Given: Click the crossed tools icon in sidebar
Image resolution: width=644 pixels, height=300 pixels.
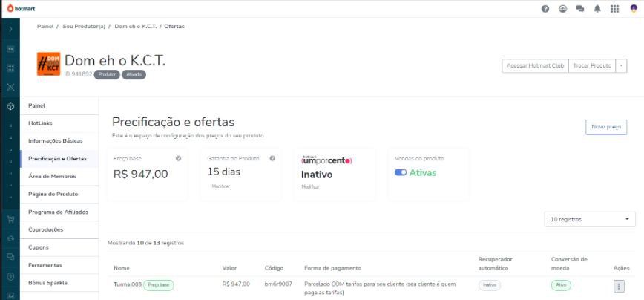Looking at the screenshot, I should pos(10,87).
